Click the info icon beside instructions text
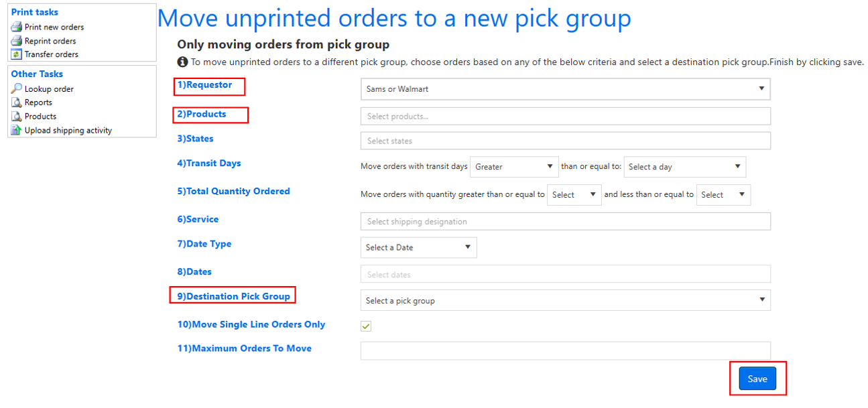Image resolution: width=868 pixels, height=408 pixels. point(182,62)
